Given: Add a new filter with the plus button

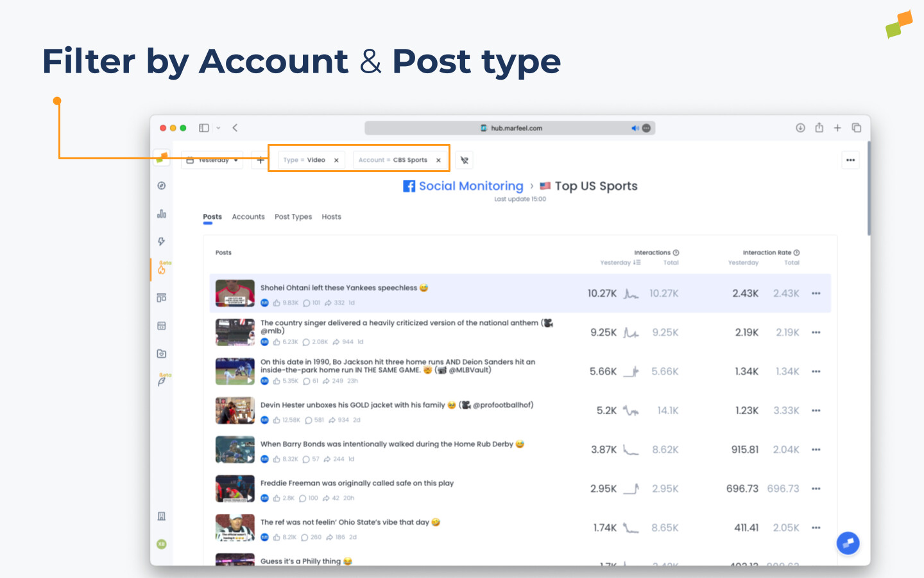Looking at the screenshot, I should click(x=259, y=159).
